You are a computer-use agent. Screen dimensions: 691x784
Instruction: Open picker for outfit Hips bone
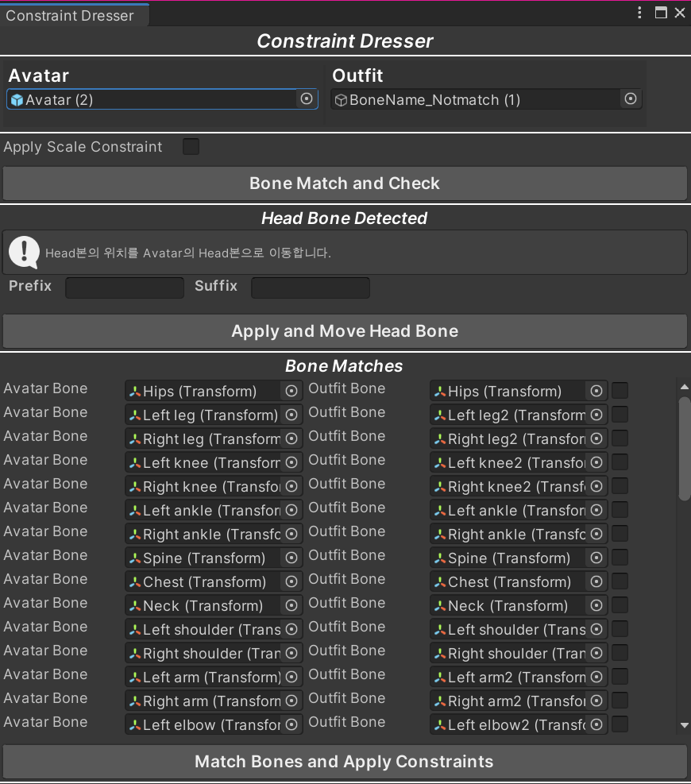(596, 391)
